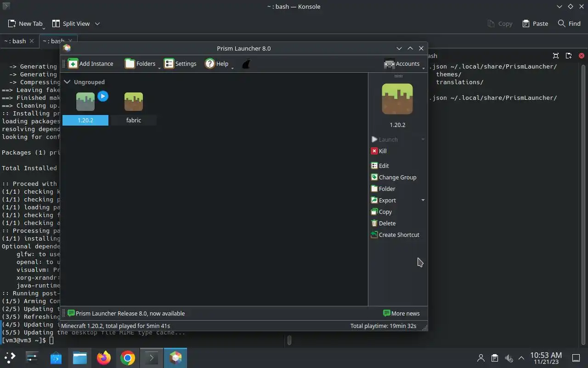Click the Konsole split view maximize icon
The width and height of the screenshot is (588, 368).
[556, 56]
